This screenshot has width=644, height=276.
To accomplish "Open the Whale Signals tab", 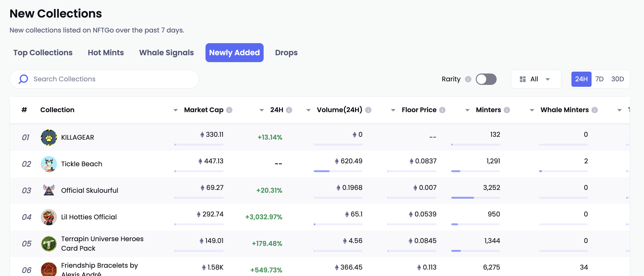I will pyautogui.click(x=166, y=53).
